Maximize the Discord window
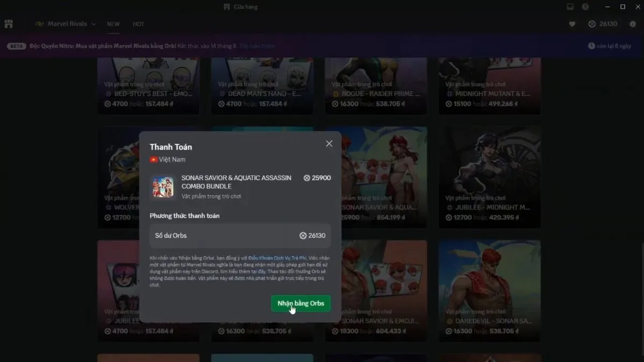Screen dimensions: 644x362 pyautogui.click(x=623, y=7)
